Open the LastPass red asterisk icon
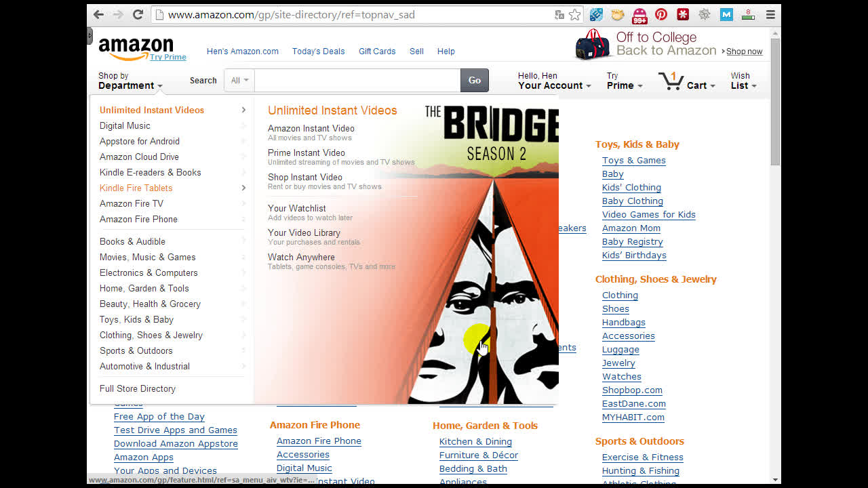 (x=683, y=14)
